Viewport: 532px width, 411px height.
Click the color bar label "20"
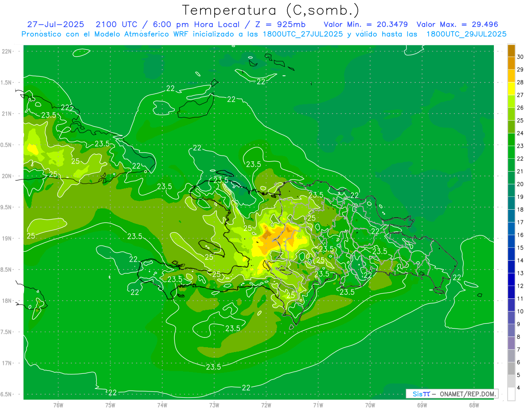(520, 184)
